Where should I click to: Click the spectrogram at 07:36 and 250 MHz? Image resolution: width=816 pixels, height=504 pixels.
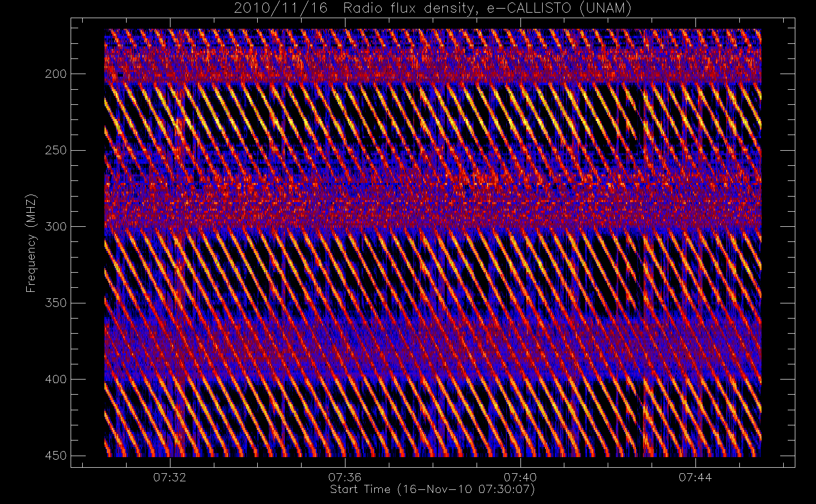tap(345, 150)
